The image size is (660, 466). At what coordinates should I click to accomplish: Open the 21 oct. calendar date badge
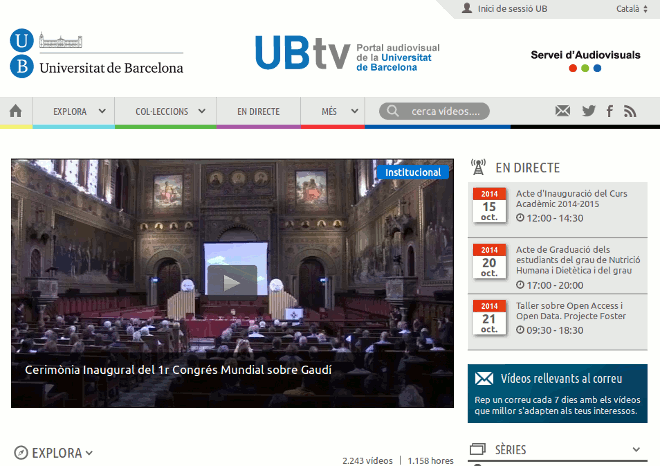click(489, 317)
